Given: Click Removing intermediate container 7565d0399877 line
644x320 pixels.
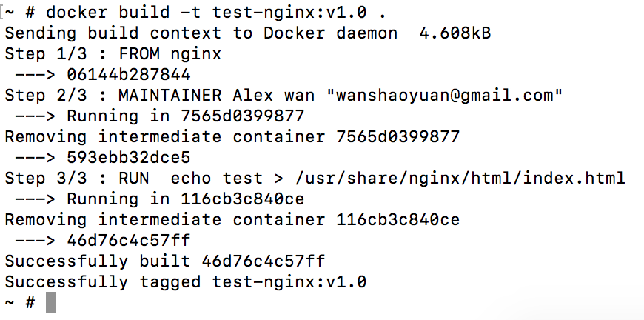Looking at the screenshot, I should click(232, 137).
